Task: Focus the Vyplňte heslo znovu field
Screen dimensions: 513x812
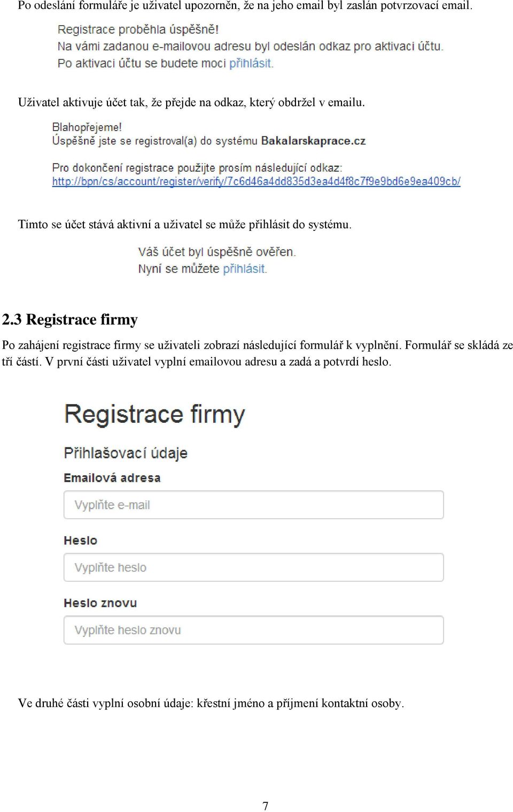Action: tap(254, 630)
